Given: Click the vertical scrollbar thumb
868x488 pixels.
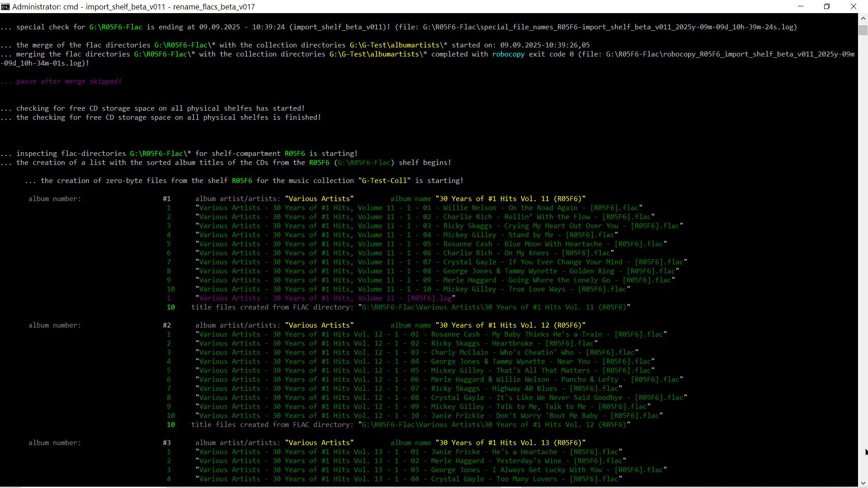Looking at the screenshot, I should coord(863,30).
